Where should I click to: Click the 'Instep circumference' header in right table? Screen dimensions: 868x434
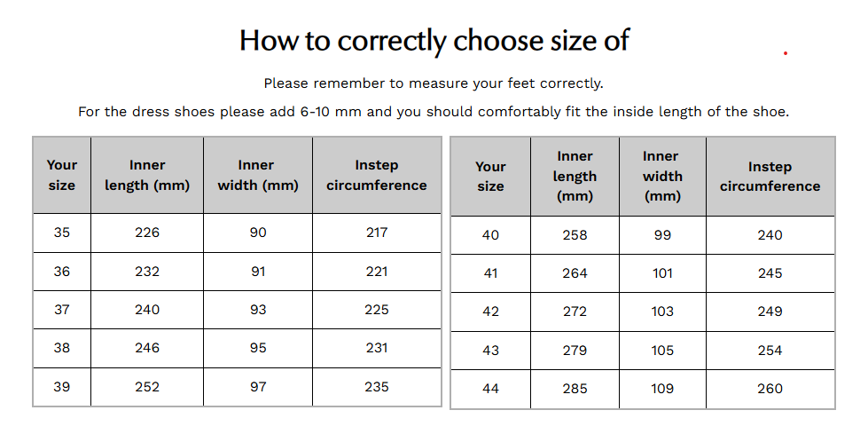[770, 177]
